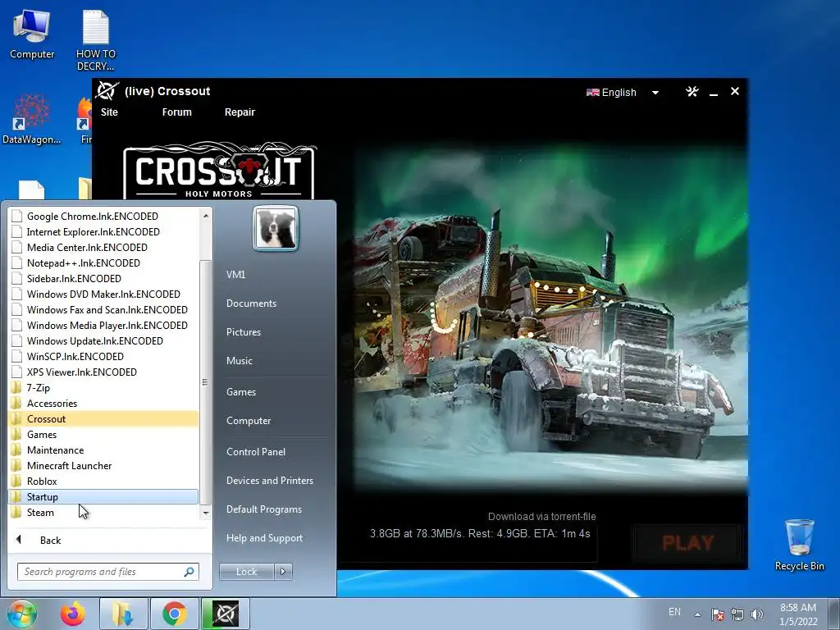840x630 pixels.
Task: Select Windows Fax and Scan.lnk.ENCODED entry
Action: pos(103,309)
